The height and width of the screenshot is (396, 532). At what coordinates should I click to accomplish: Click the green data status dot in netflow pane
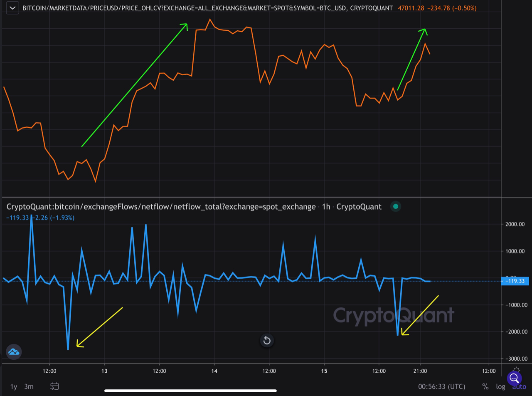(x=396, y=206)
